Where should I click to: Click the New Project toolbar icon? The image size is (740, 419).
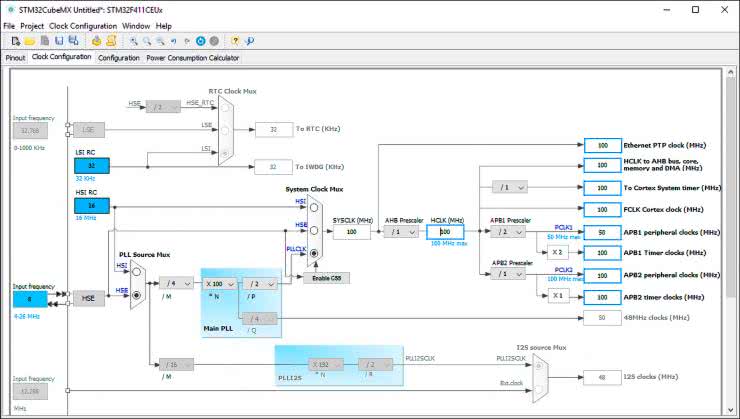pyautogui.click(x=16, y=41)
